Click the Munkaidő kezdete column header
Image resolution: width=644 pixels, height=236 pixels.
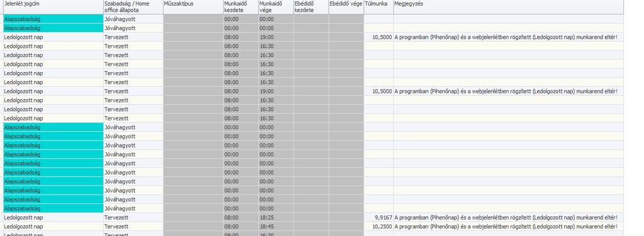[241, 7]
